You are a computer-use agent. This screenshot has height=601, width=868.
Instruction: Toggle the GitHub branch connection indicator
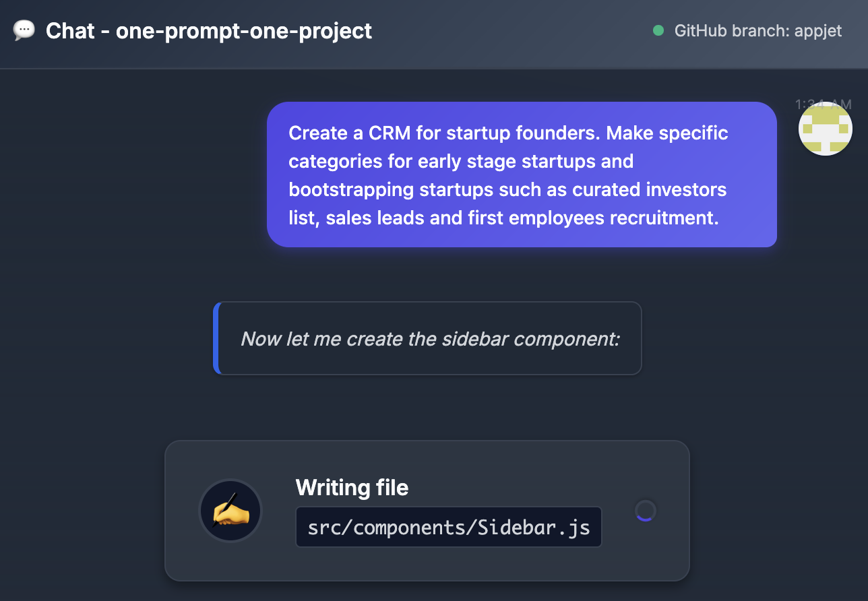(x=658, y=31)
